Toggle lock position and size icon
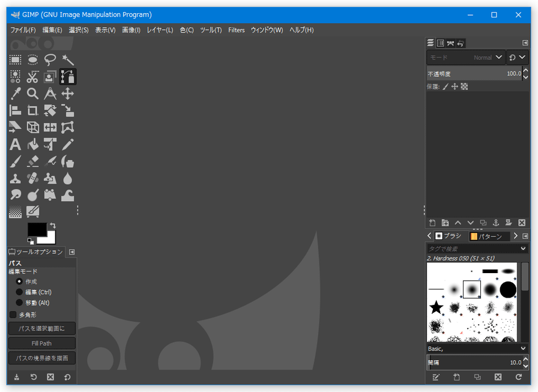The height and width of the screenshot is (392, 538). pyautogui.click(x=455, y=86)
